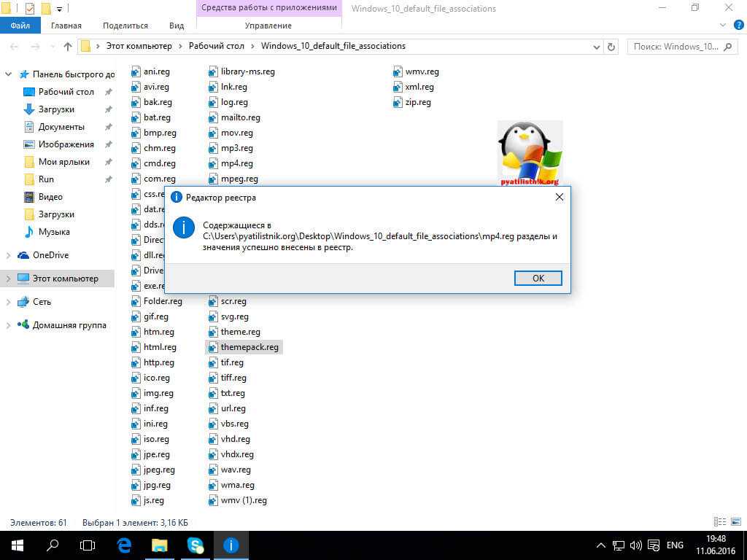
Task: Refresh the folder via address bar icon
Action: [611, 47]
